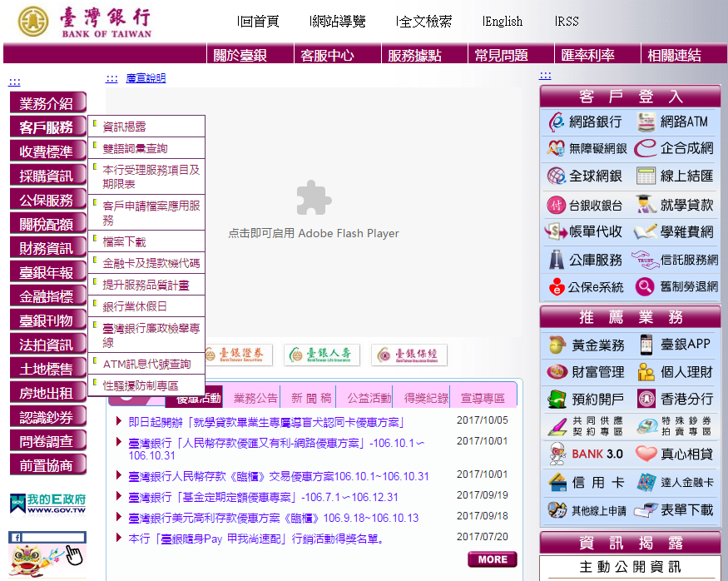
Task: Open 全球網銀 global banking icon
Action: point(556,176)
